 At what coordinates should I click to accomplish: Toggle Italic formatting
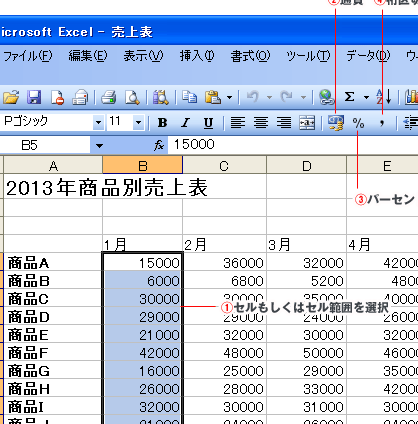185,123
